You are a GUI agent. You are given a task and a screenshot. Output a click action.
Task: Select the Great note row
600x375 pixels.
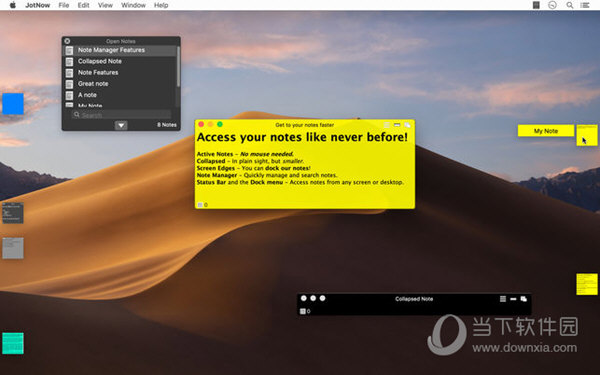(120, 84)
